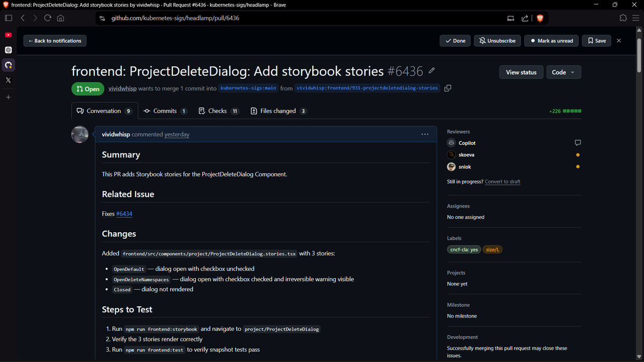Mark the notification as Done
644x362 pixels.
[455, 41]
